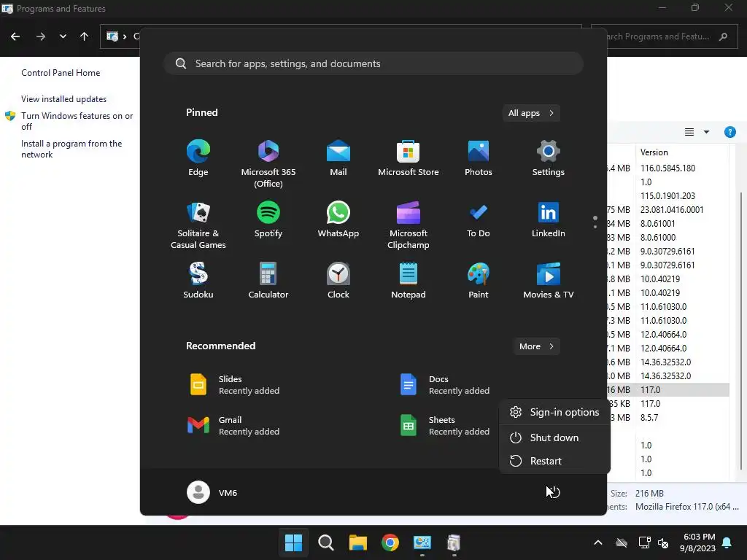Focus the Start menu search box

click(373, 63)
